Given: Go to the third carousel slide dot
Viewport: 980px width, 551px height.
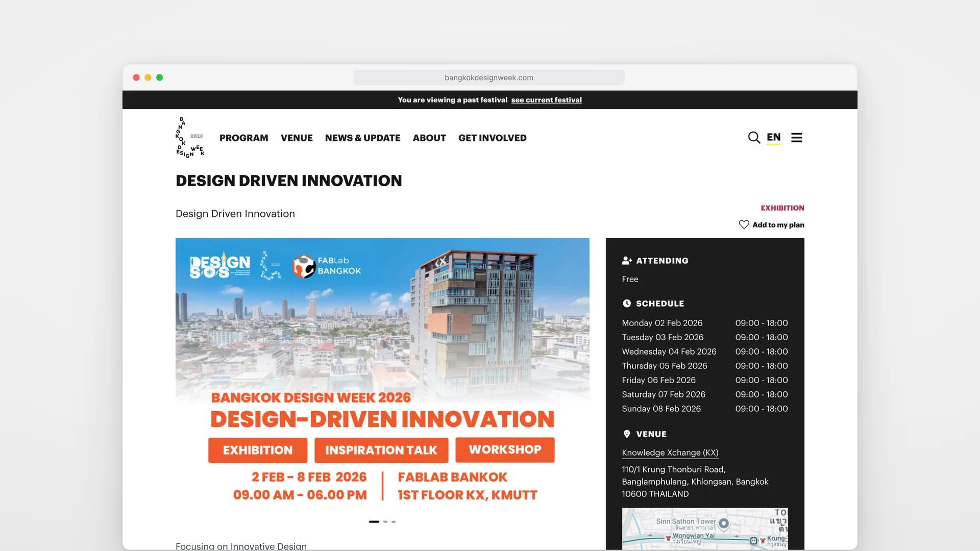Looking at the screenshot, I should [394, 522].
